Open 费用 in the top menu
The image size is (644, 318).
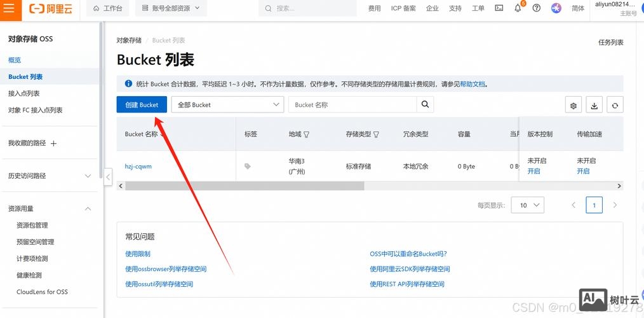(x=374, y=8)
